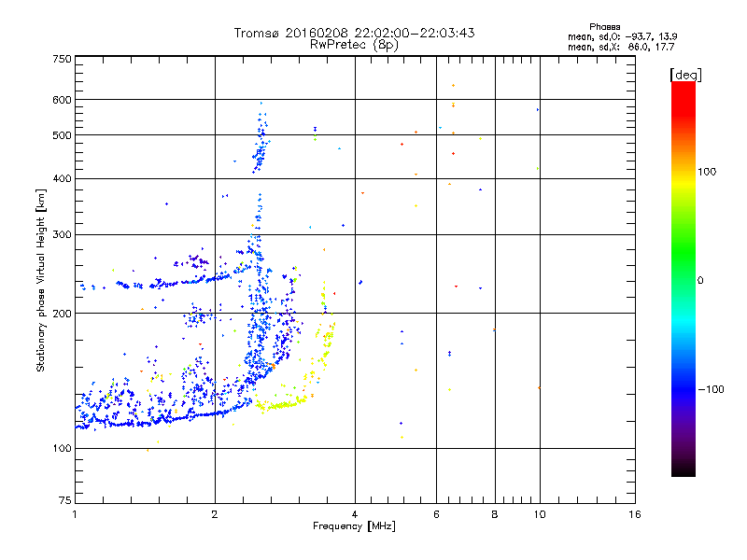747x560 pixels.
Task: Click the 'Frequency [MHz]' axis label
Action: point(354,526)
